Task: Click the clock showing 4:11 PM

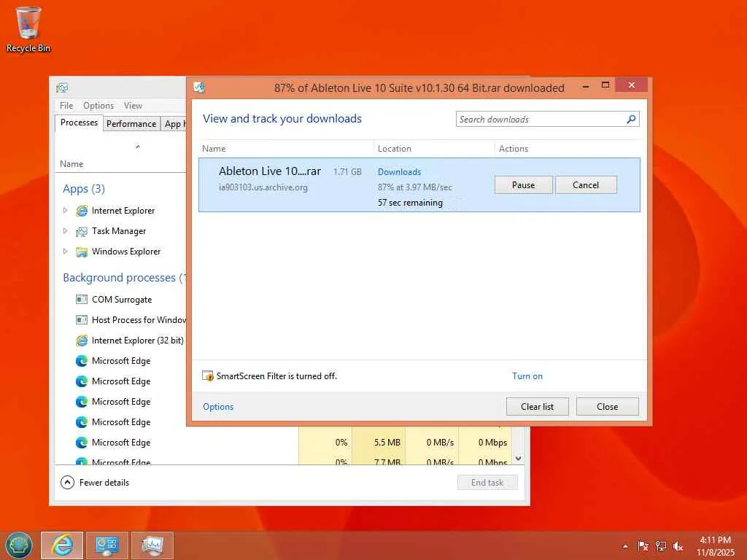Action: pyautogui.click(x=715, y=540)
